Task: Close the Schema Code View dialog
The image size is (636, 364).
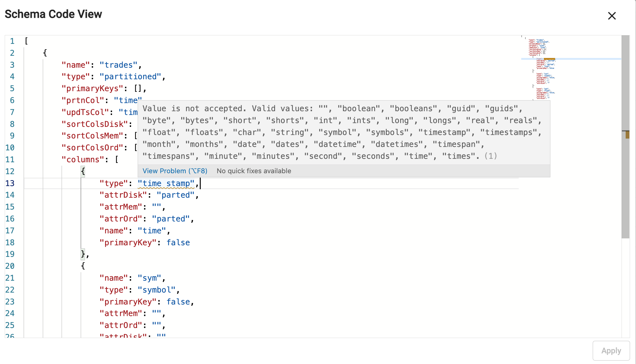Action: (612, 15)
